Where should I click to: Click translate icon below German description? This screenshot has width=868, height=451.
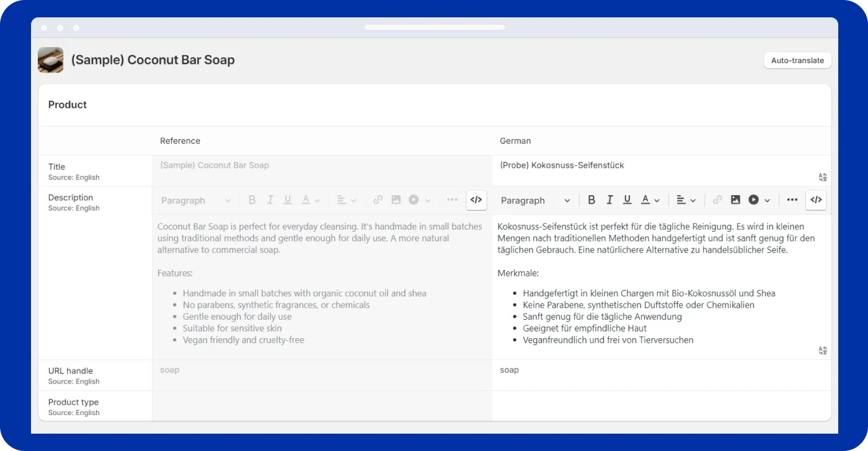point(823,351)
